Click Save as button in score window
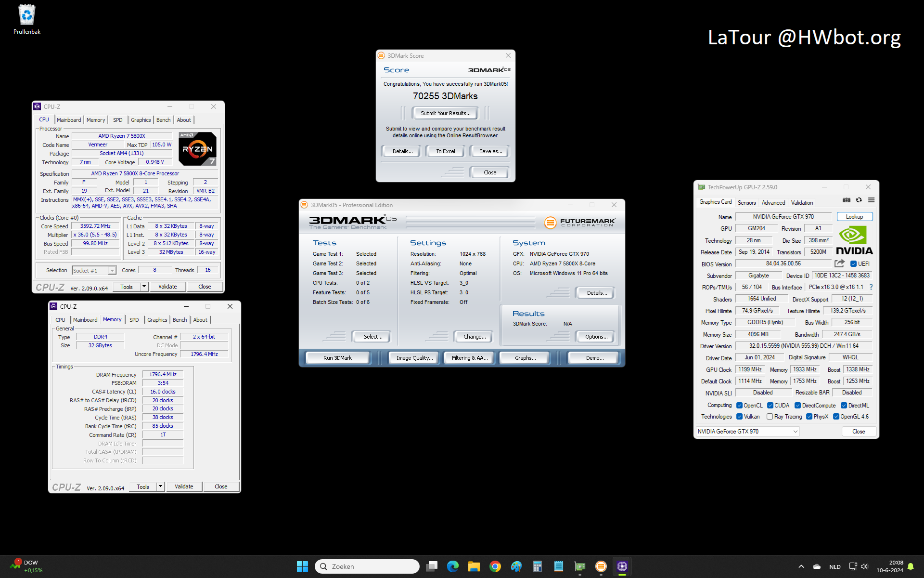The image size is (924, 578). point(490,151)
